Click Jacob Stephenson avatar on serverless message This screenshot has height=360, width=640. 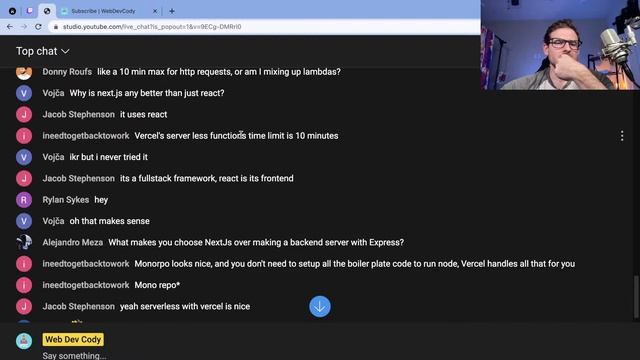24,307
